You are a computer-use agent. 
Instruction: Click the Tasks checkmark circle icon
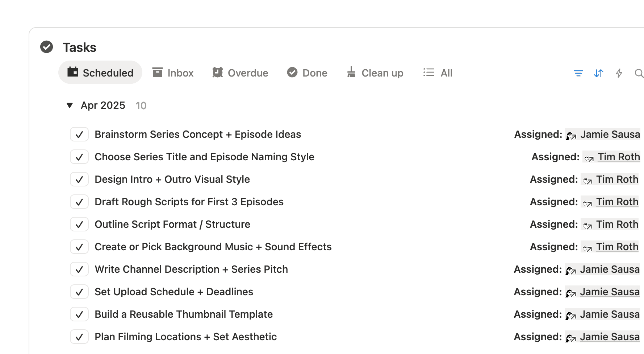click(46, 47)
